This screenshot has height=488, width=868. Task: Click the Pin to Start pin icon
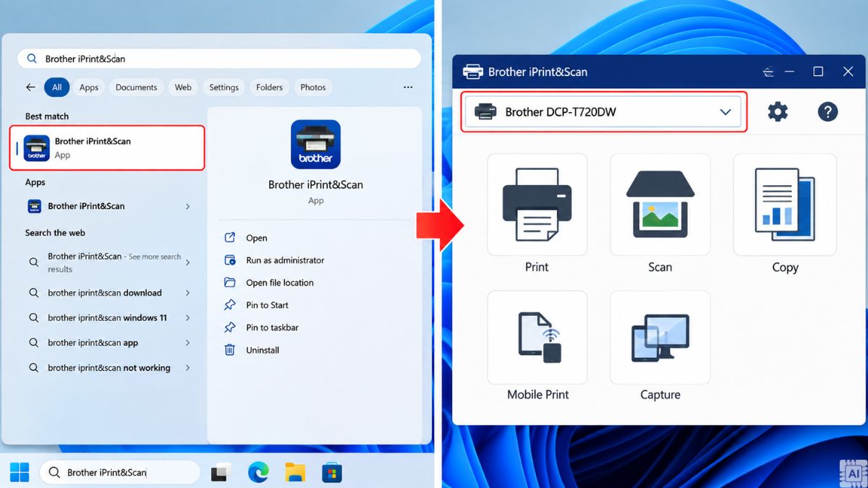click(x=230, y=305)
